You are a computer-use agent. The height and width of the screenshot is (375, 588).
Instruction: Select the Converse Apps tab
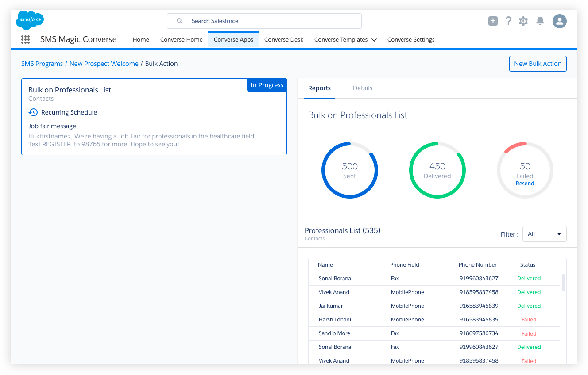tap(233, 39)
